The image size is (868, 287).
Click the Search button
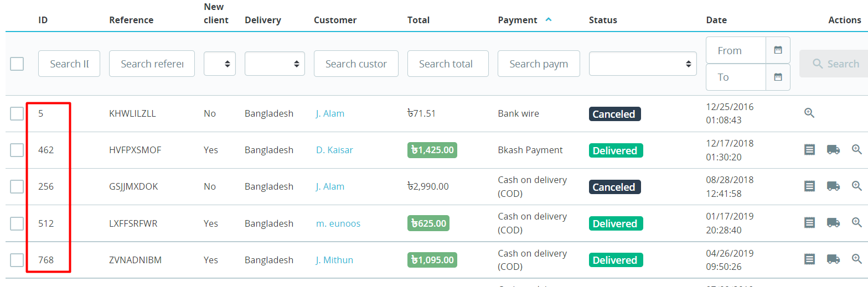(835, 64)
